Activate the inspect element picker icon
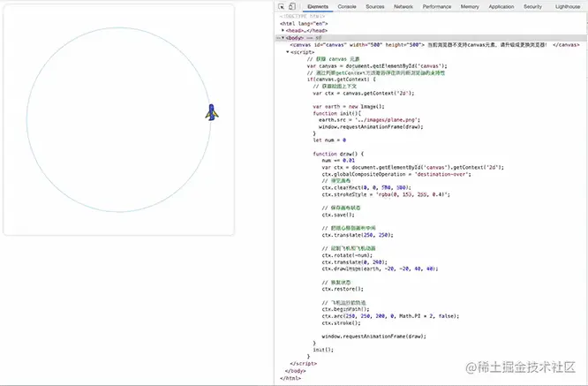Viewport: 588px width, 386px height. tap(282, 6)
